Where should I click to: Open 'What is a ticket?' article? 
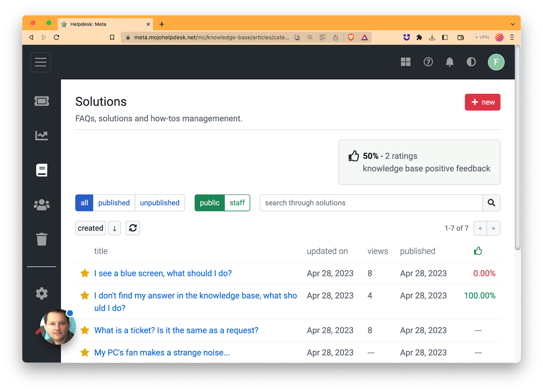coord(176,330)
